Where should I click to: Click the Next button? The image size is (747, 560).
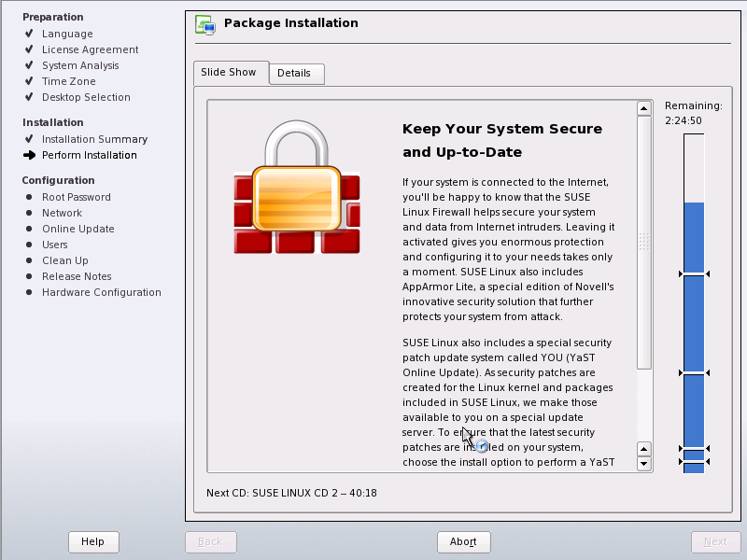(x=715, y=541)
